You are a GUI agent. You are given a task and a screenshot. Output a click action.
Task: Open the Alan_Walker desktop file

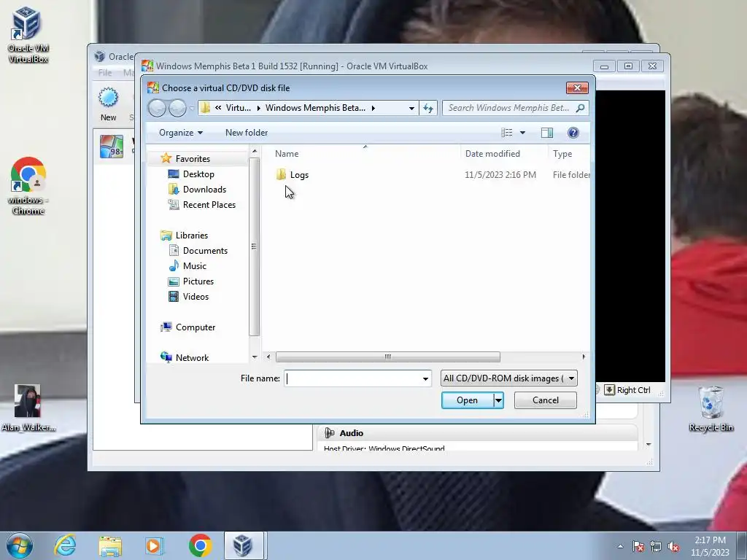pyautogui.click(x=28, y=408)
